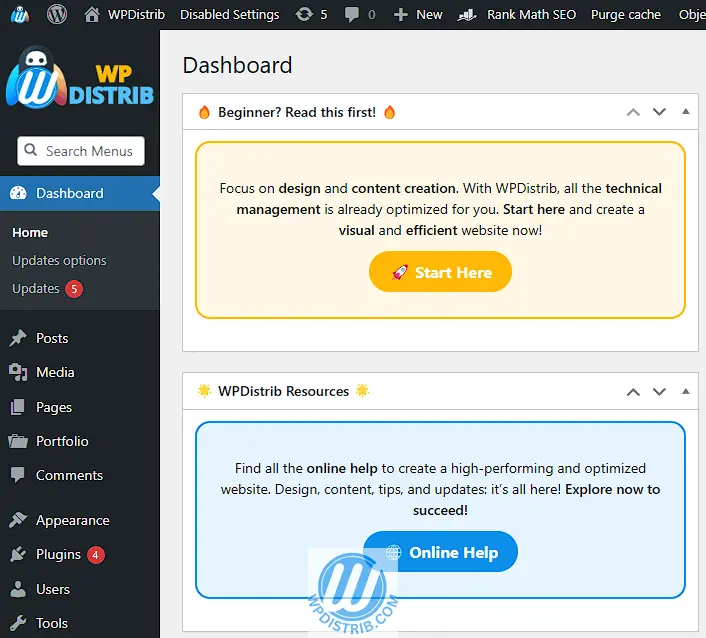Click the Dashboard gauge icon in sidebar
Image resolution: width=706 pixels, height=638 pixels.
[18, 193]
